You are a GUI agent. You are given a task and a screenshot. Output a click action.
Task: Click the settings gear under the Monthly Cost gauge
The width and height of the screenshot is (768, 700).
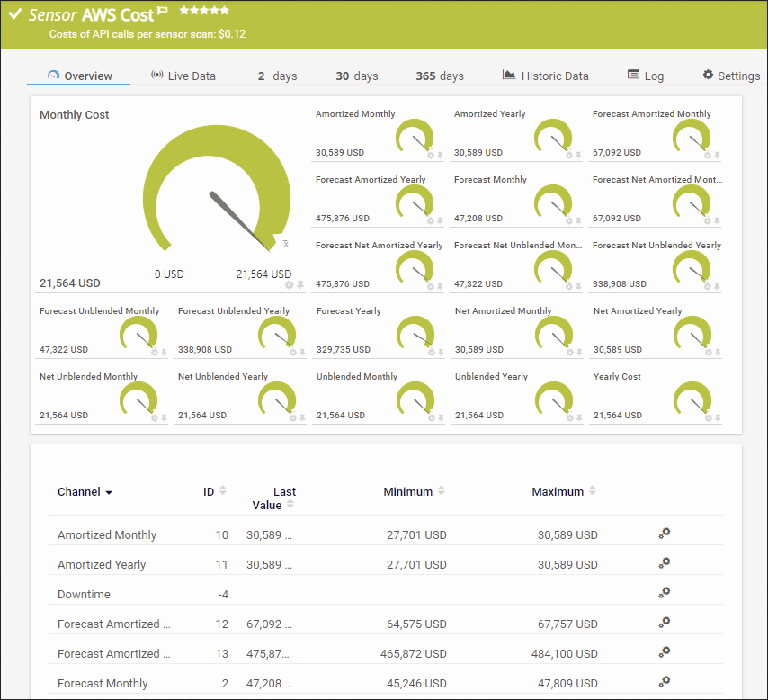click(289, 284)
